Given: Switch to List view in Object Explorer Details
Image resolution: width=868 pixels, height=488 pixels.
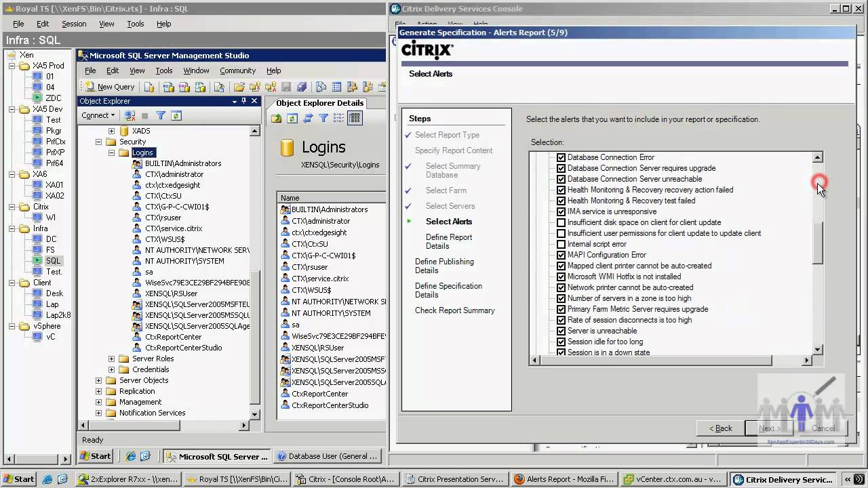Looking at the screenshot, I should pos(339,119).
